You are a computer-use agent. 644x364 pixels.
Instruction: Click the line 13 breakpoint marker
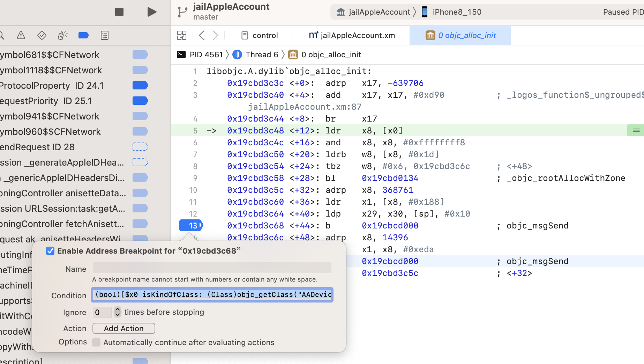click(x=191, y=226)
